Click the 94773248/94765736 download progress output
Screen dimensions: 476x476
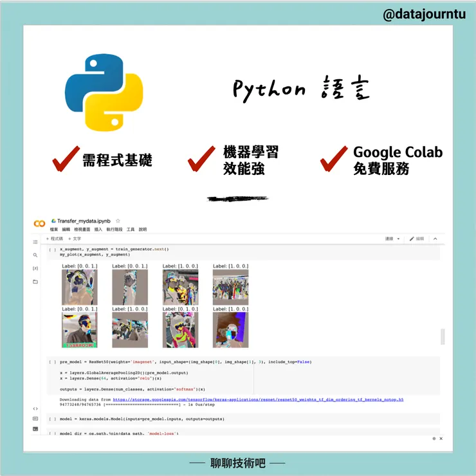137,405
